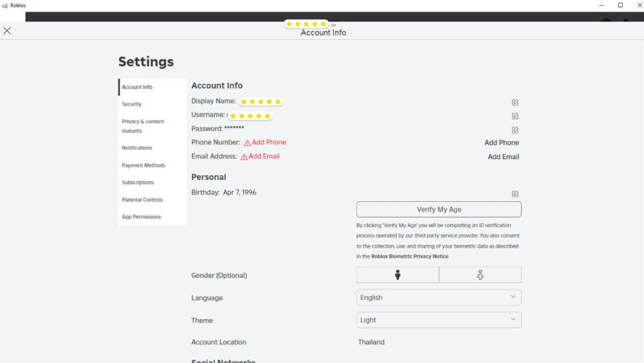
Task: Open the Language dropdown showing English
Action: [439, 297]
